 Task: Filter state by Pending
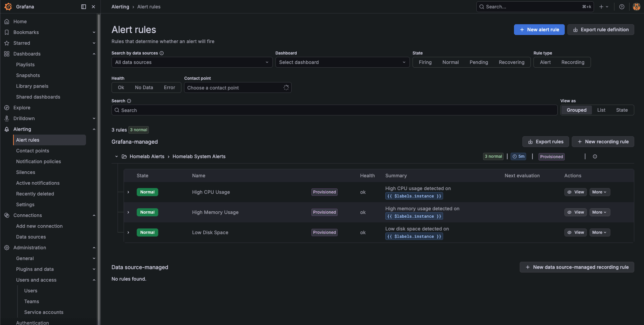click(x=479, y=62)
